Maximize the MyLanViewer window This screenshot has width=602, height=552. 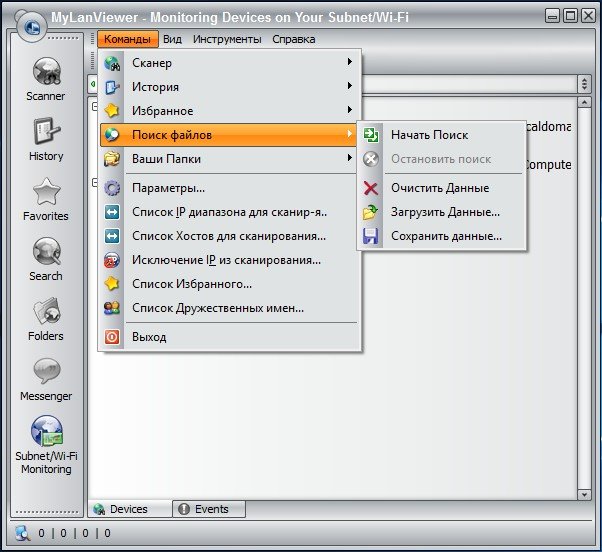pos(571,16)
